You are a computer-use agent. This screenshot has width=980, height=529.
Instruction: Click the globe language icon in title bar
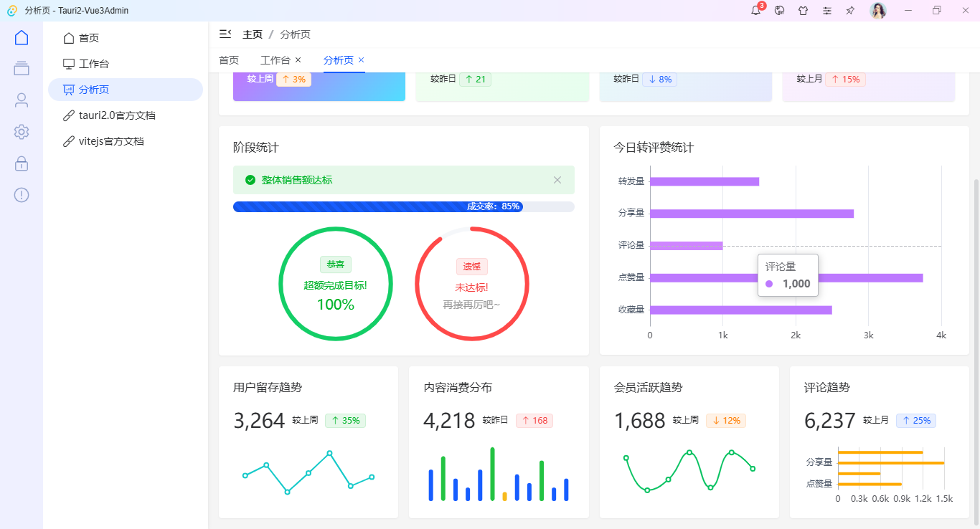[780, 11]
